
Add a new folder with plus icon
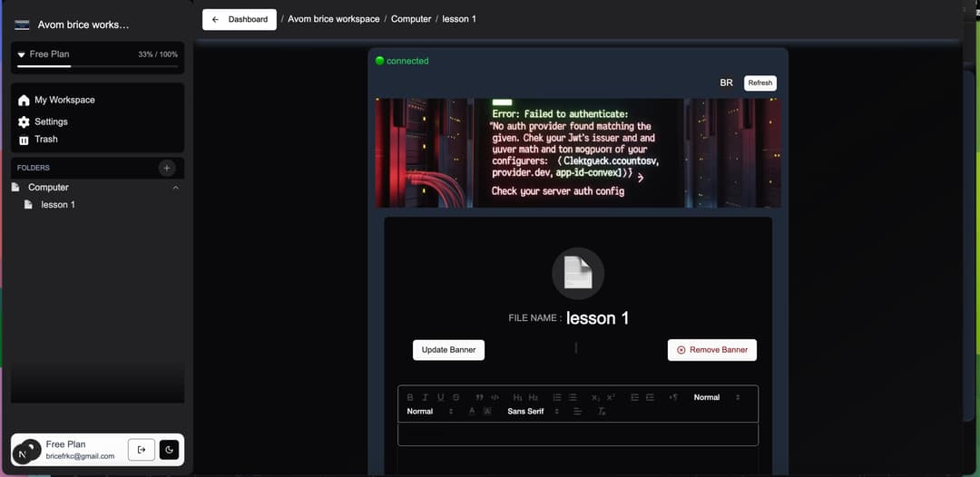coord(166,168)
